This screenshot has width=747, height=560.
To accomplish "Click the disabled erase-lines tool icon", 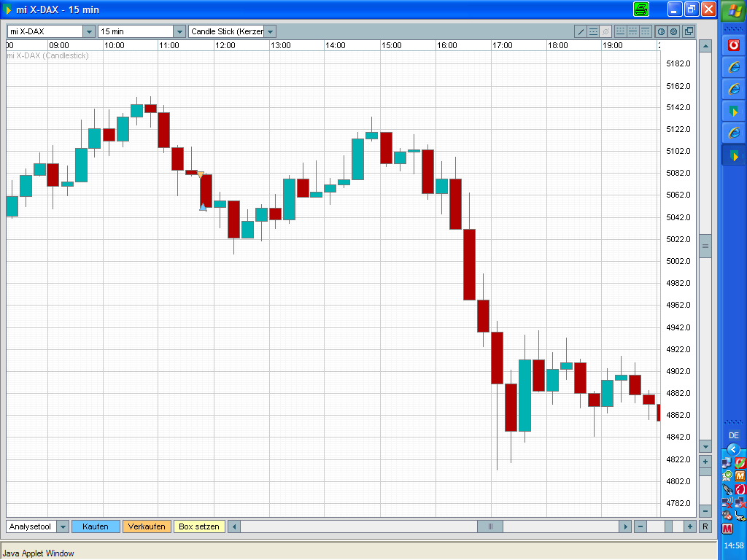I will tap(605, 32).
